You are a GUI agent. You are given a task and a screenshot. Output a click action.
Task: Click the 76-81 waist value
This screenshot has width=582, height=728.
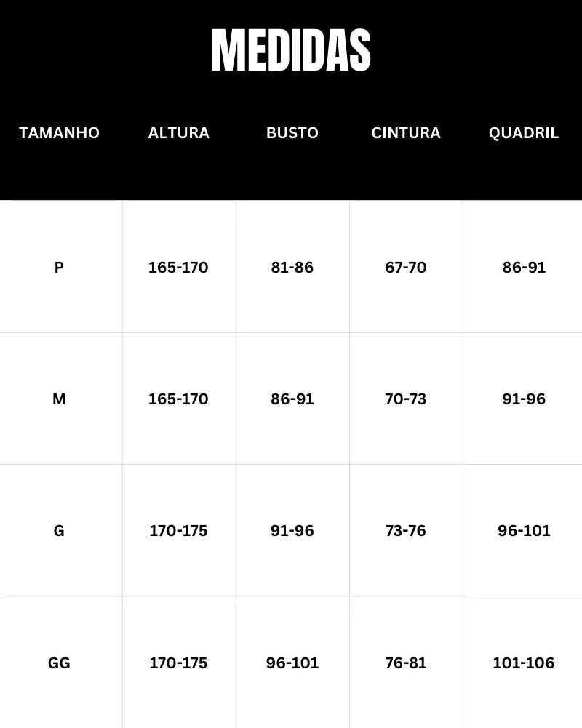[x=406, y=663]
